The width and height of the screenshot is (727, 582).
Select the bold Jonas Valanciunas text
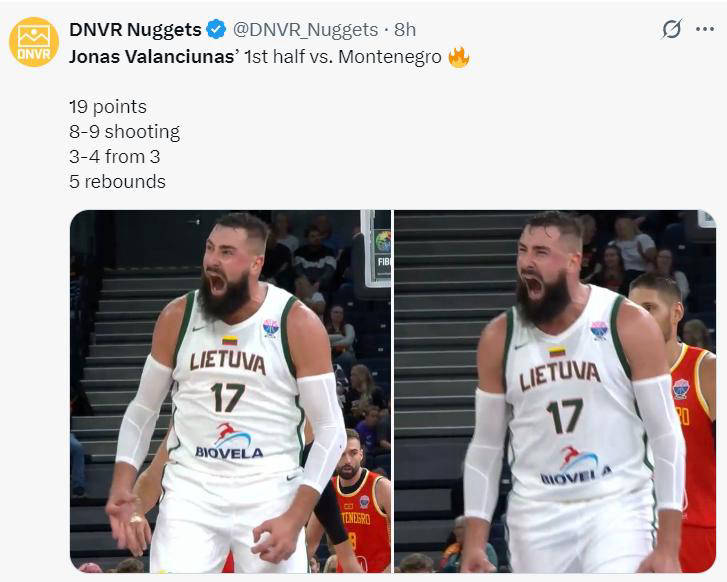(x=153, y=57)
